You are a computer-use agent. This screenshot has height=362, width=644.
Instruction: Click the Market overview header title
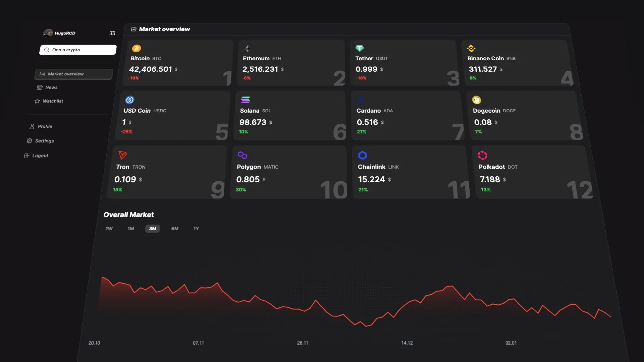[164, 29]
